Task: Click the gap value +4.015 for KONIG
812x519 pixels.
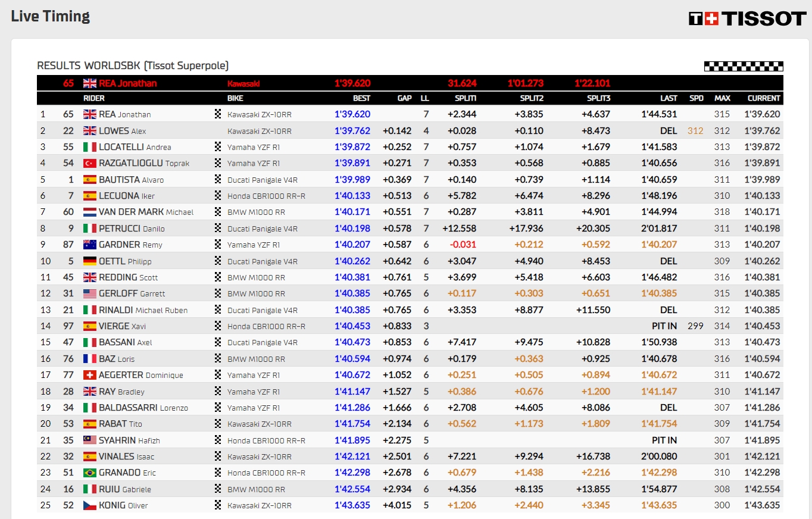Action: pos(398,505)
